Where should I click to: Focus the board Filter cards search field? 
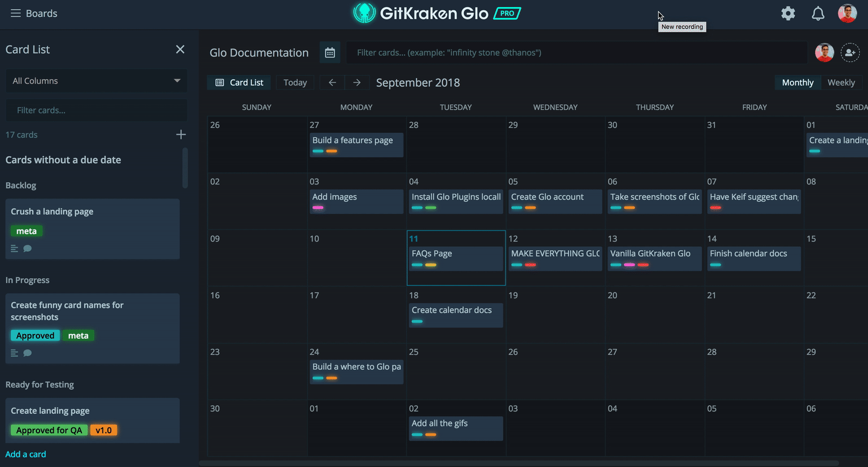(x=577, y=53)
